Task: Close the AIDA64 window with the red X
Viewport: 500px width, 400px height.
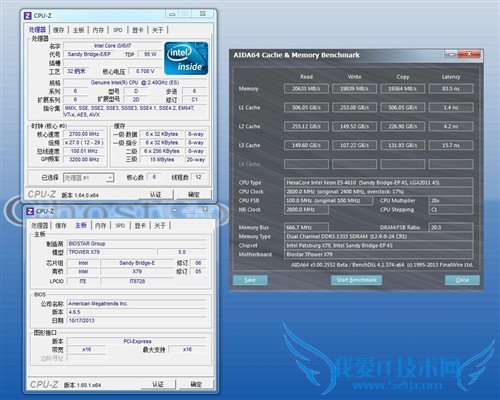Action: [x=469, y=54]
